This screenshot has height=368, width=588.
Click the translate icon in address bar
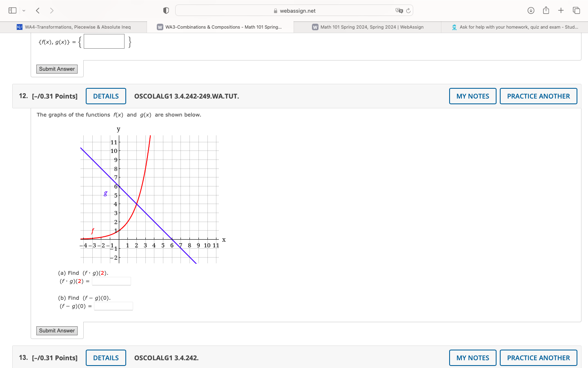point(399,11)
